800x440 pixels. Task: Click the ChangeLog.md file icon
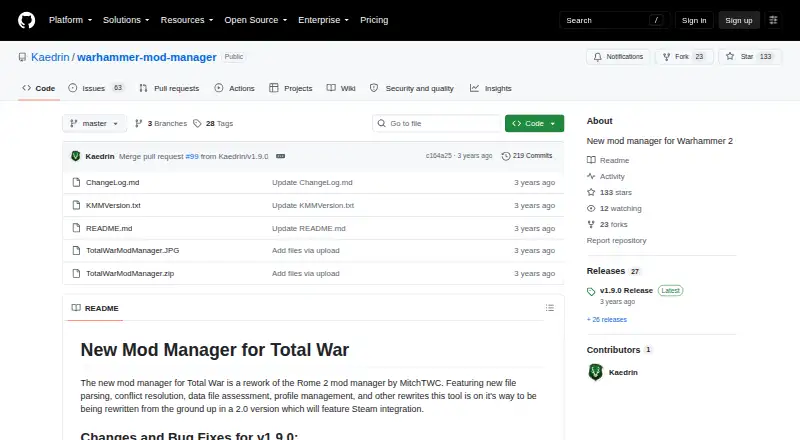pos(76,182)
